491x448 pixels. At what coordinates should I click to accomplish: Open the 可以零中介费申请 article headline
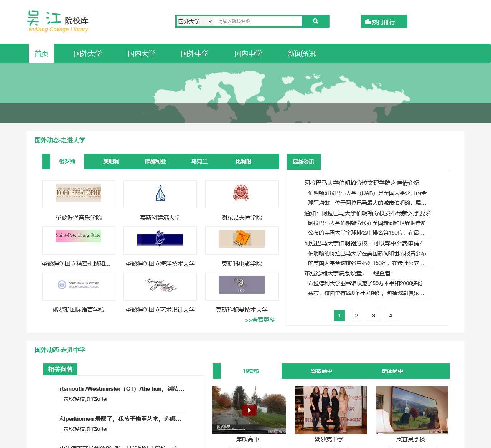pyautogui.click(x=363, y=243)
